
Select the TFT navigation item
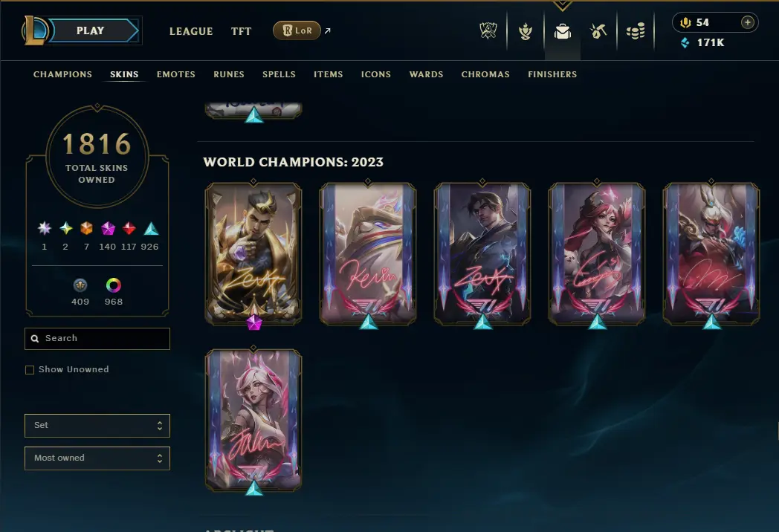point(241,31)
